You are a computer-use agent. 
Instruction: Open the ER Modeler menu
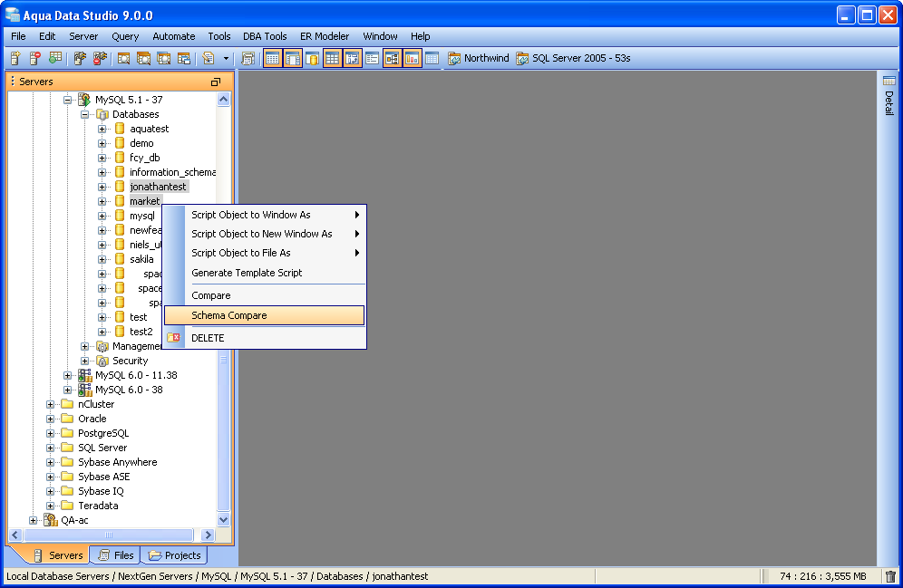point(325,36)
